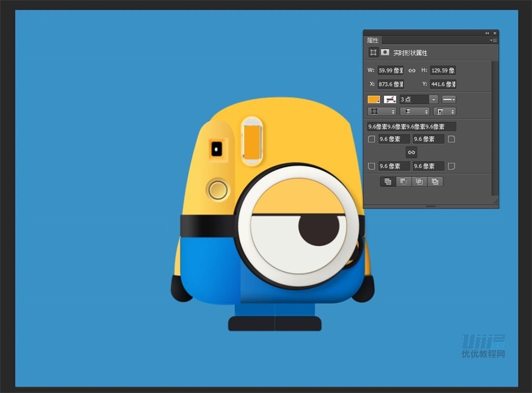This screenshot has height=393, width=532.
Task: Toggle the corner radius link button
Action: (411, 152)
